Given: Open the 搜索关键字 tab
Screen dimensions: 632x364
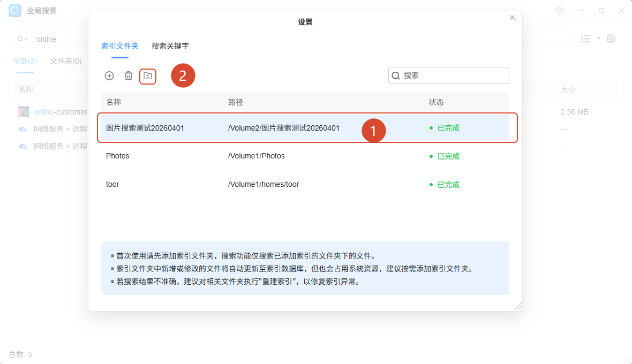Looking at the screenshot, I should (x=170, y=46).
